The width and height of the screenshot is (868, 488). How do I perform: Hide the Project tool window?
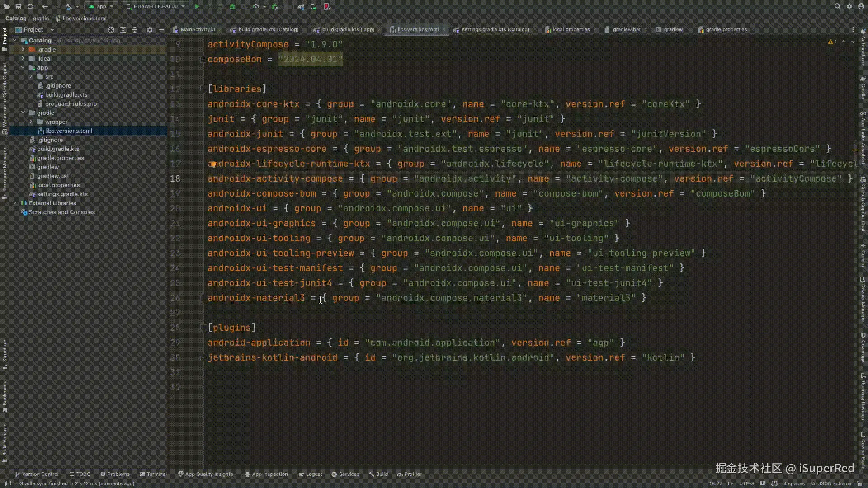tap(161, 30)
